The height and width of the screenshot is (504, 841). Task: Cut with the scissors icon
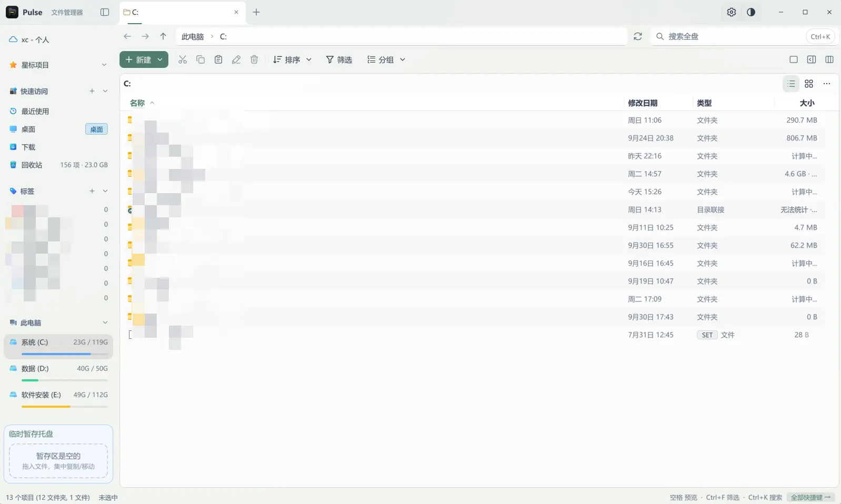point(183,59)
